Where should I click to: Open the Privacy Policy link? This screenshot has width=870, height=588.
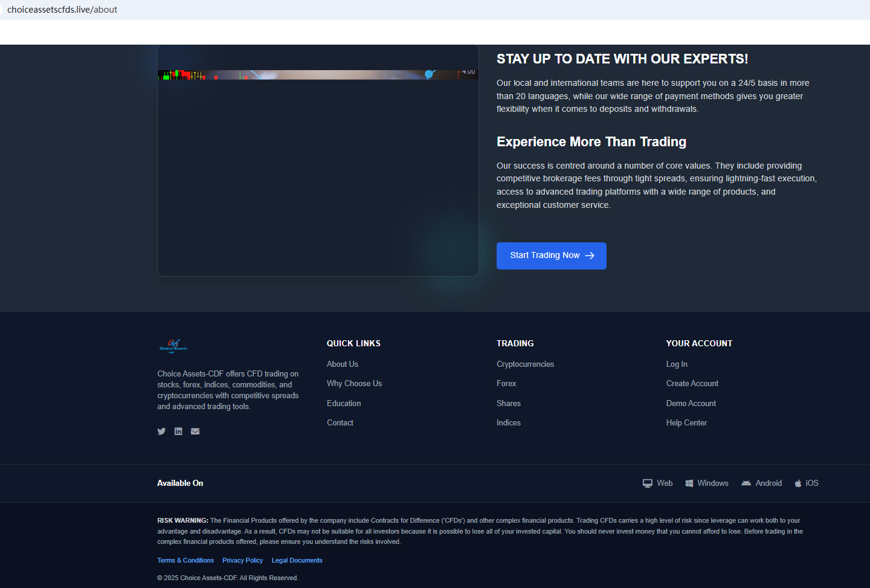coord(242,561)
